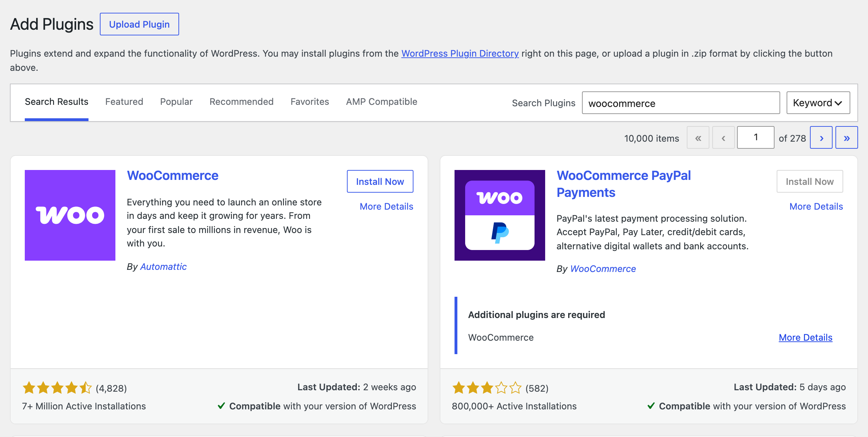Follow the WordPress Plugin Directory link

point(460,53)
